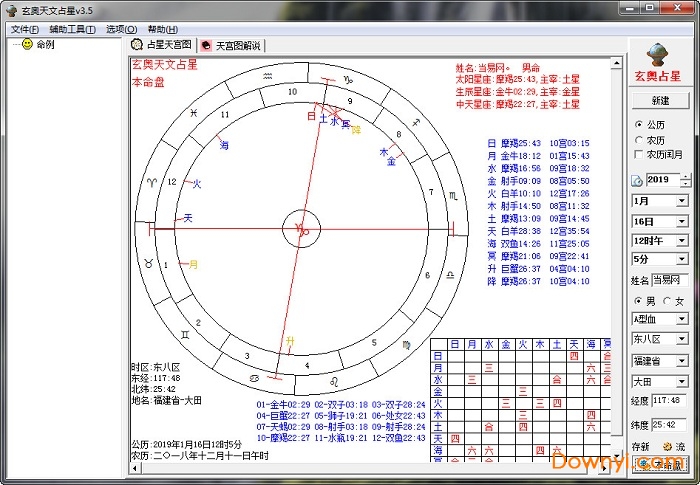The width and height of the screenshot is (700, 485).
Task: Click the 中天星座:摩羯22:27 text line
Action: 517,105
